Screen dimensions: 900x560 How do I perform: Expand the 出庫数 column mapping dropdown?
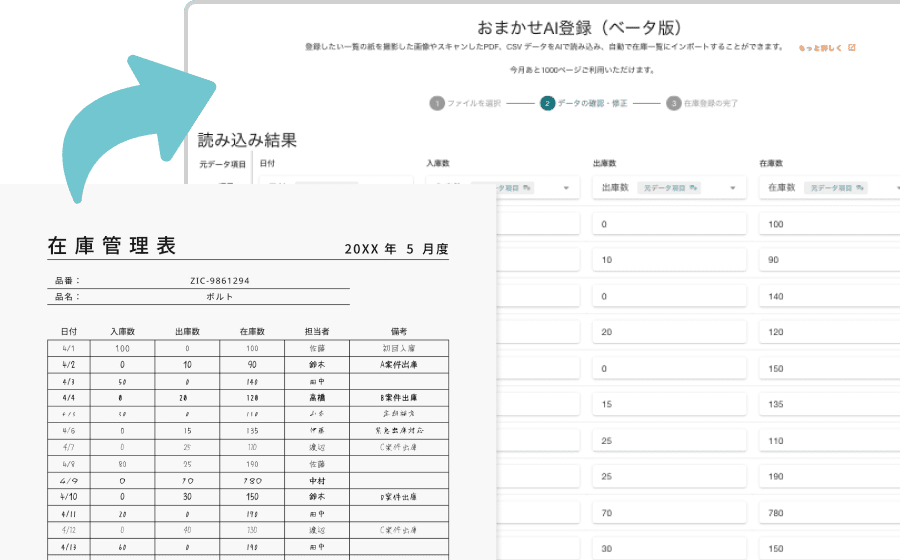tap(733, 187)
